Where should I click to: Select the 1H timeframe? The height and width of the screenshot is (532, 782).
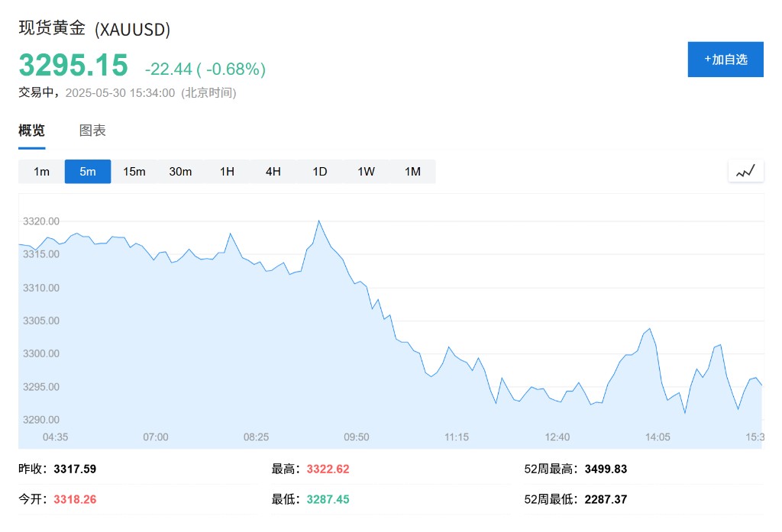pyautogui.click(x=227, y=172)
